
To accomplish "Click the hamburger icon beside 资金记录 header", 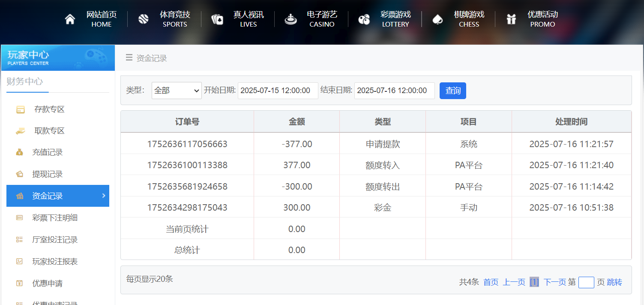I will click(129, 57).
